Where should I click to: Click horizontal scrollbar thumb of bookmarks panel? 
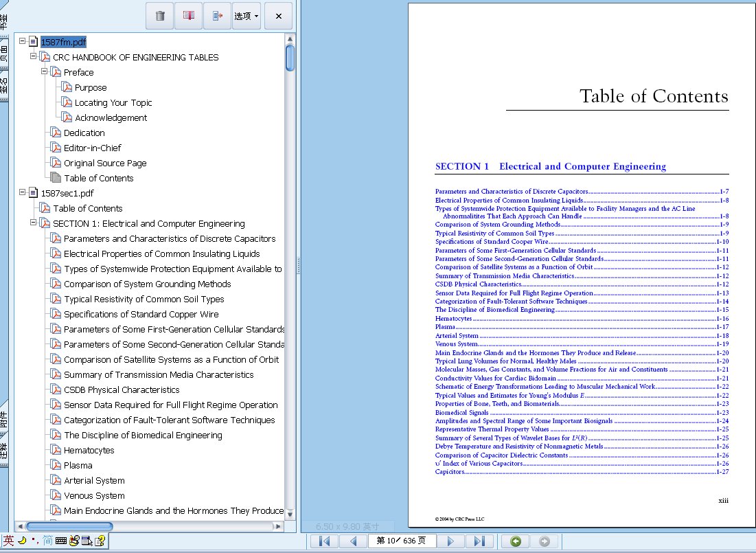[69, 526]
